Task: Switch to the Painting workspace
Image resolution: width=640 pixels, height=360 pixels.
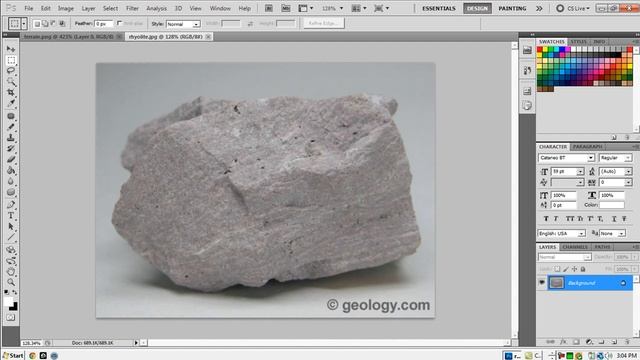Action: pos(512,8)
